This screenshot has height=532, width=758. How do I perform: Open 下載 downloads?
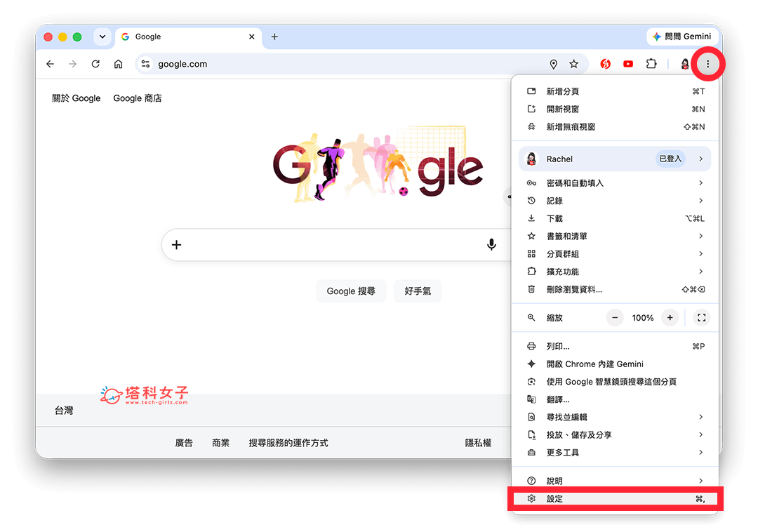click(x=615, y=218)
